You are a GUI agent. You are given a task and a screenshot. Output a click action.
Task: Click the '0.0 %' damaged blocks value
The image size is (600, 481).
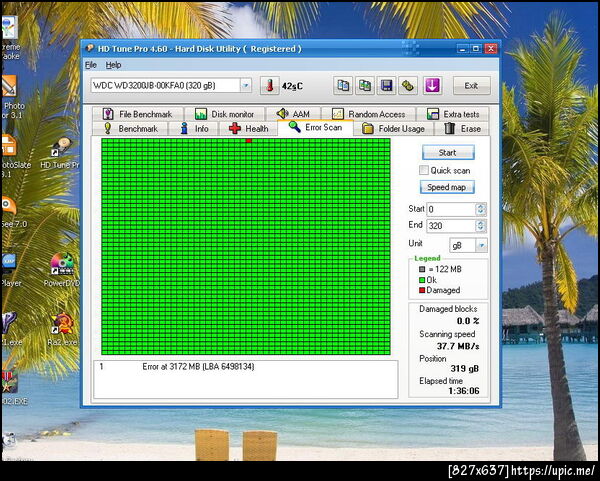468,321
